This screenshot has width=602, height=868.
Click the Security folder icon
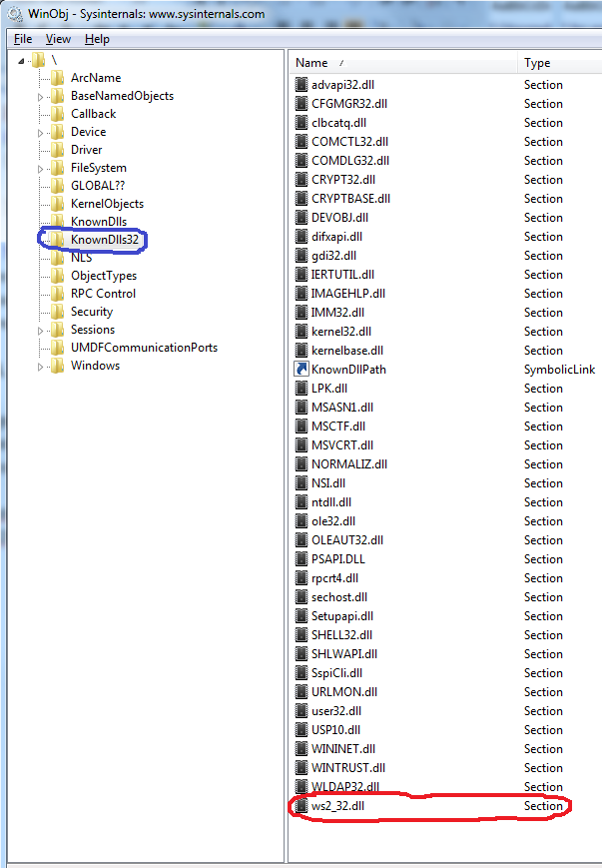pos(58,311)
